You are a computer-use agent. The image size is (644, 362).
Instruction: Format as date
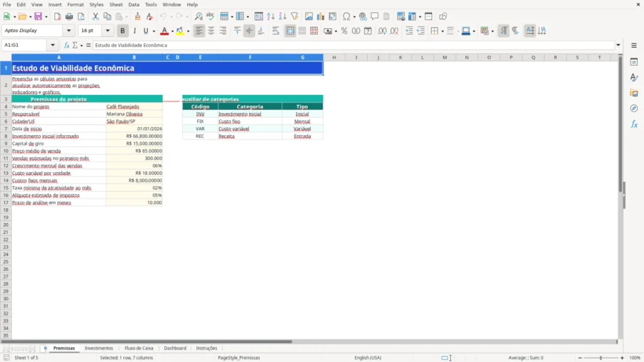coord(368,31)
